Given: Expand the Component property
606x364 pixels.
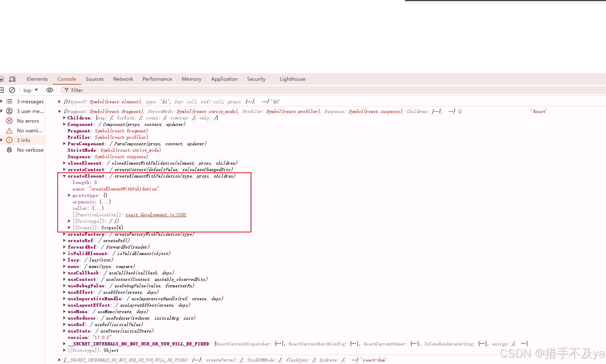Looking at the screenshot, I should pyautogui.click(x=65, y=124).
